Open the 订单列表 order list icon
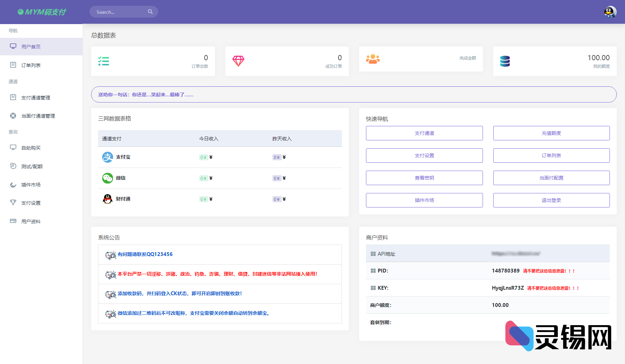The image size is (625, 364). tap(13, 65)
